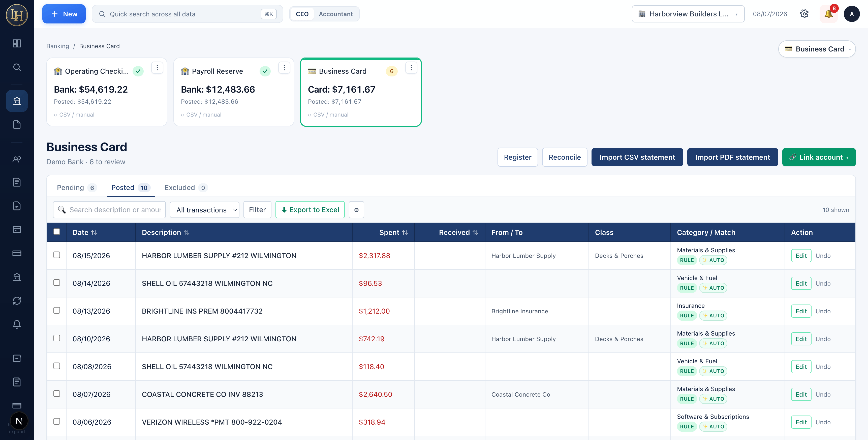Switch to Accountant view toggle
Viewport: 868px width, 440px height.
[336, 14]
